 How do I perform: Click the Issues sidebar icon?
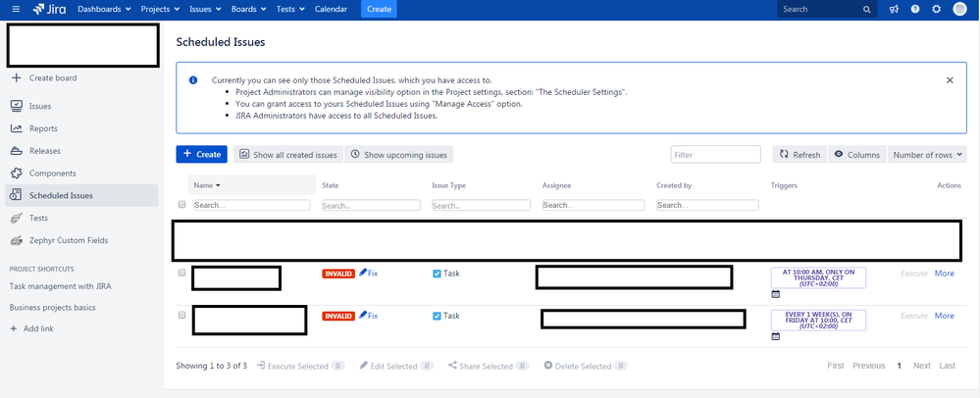(17, 106)
